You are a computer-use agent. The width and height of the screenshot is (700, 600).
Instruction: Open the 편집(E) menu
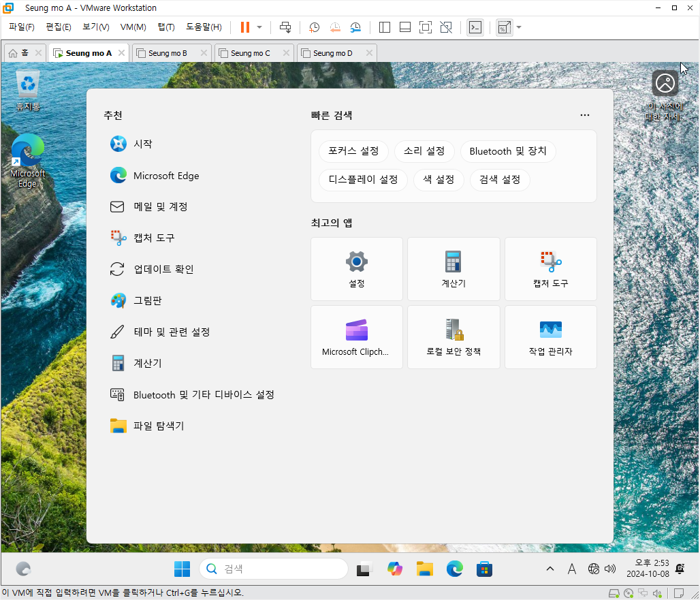pyautogui.click(x=59, y=27)
